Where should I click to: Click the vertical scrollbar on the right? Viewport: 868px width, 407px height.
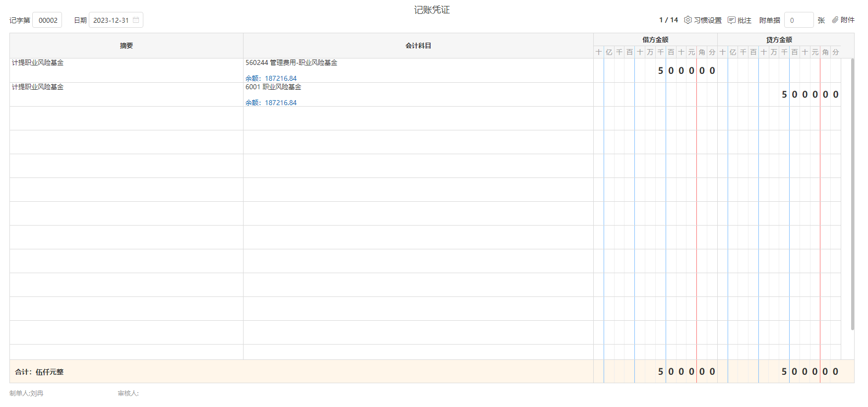(x=852, y=193)
